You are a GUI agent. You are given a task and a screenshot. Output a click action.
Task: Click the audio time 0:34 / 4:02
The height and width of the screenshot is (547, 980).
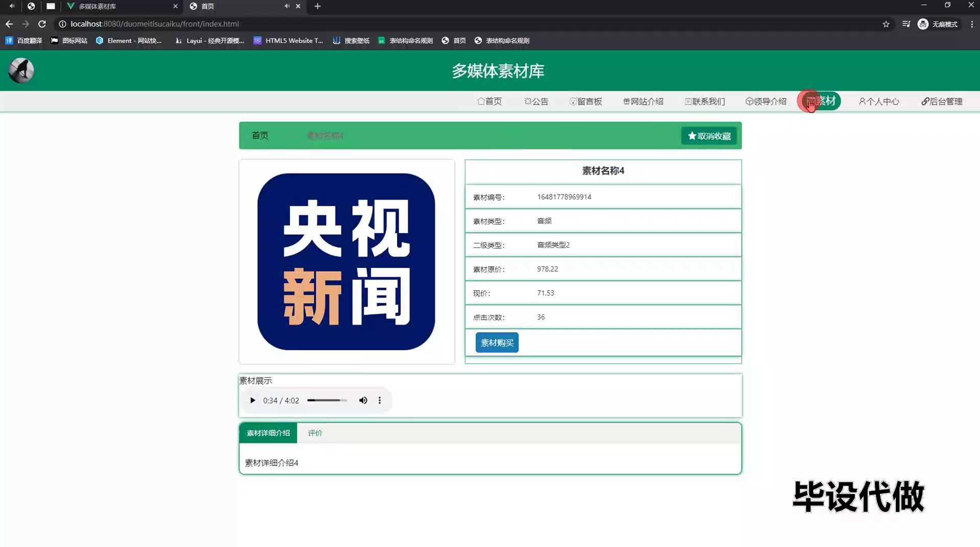[x=281, y=401]
